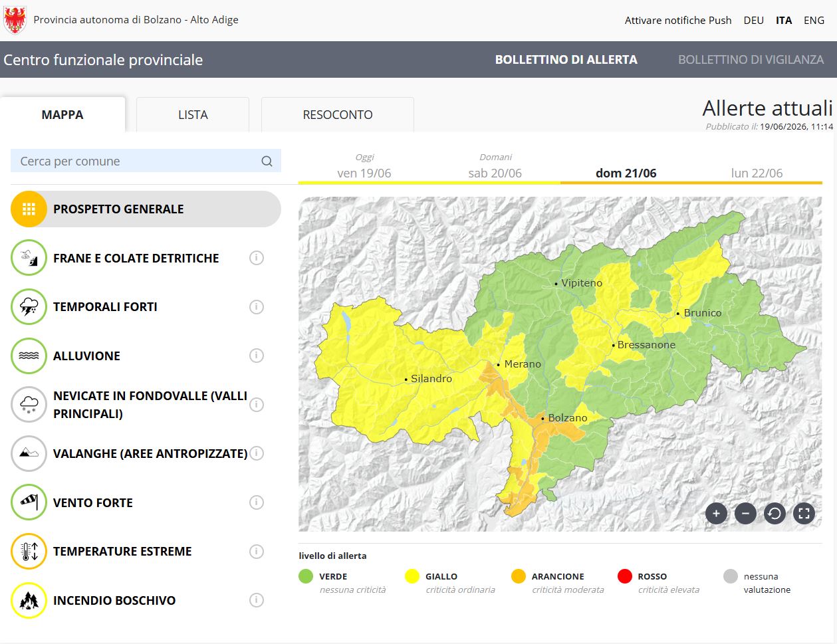Viewport: 837px width, 644px height.
Task: Switch to the LISTA tab
Action: [x=193, y=114]
